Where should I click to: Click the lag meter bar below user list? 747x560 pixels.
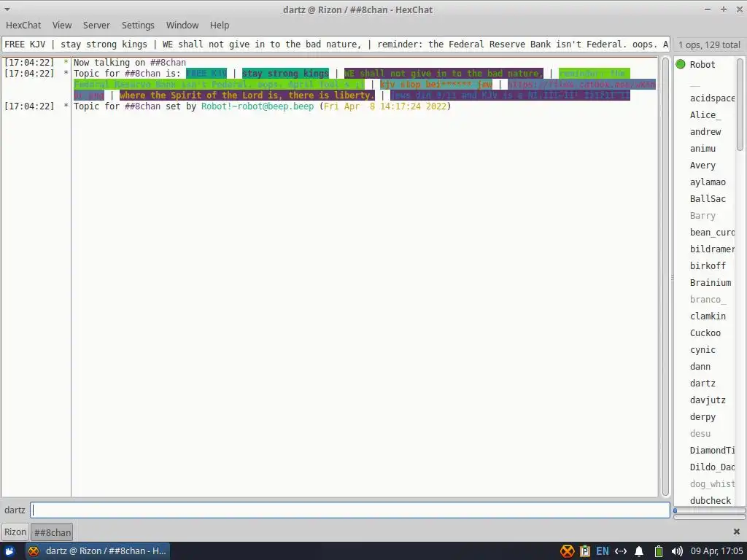point(709,510)
